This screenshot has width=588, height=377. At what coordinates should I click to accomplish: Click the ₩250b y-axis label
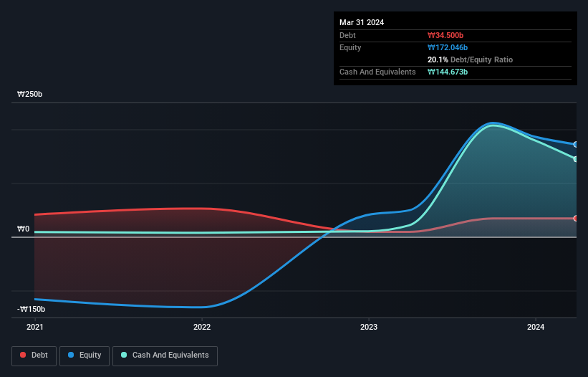point(29,94)
